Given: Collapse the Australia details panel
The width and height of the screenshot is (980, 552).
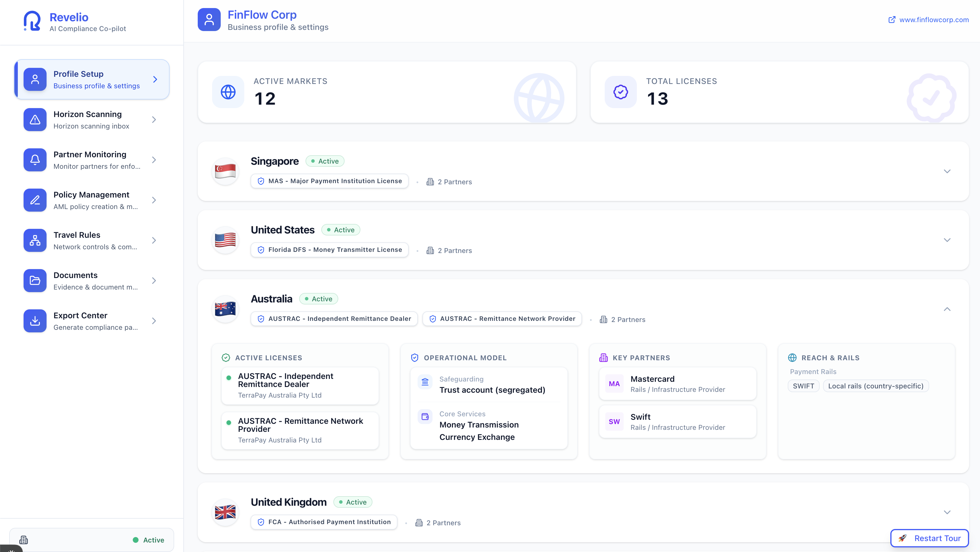Looking at the screenshot, I should point(947,310).
